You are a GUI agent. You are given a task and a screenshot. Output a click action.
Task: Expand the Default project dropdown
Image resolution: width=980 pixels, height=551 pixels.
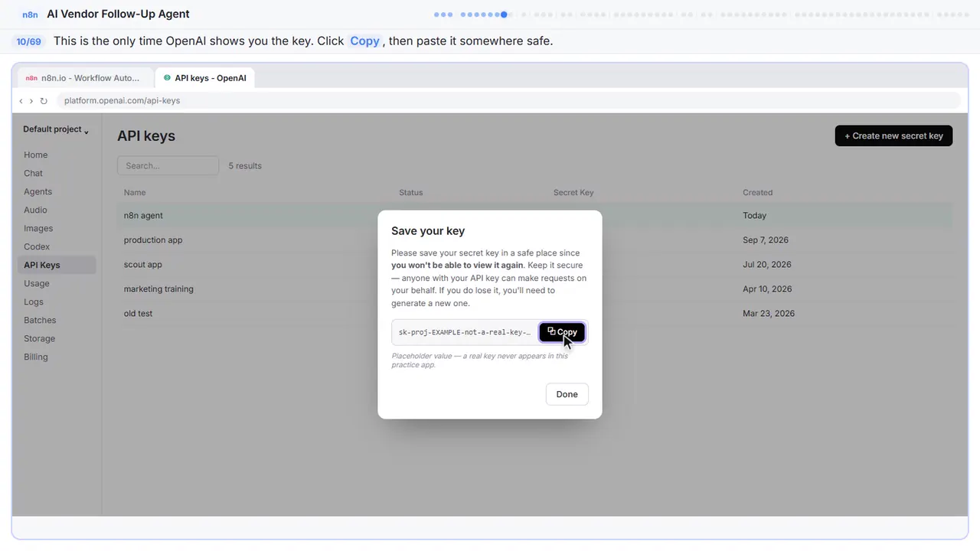[x=56, y=129]
